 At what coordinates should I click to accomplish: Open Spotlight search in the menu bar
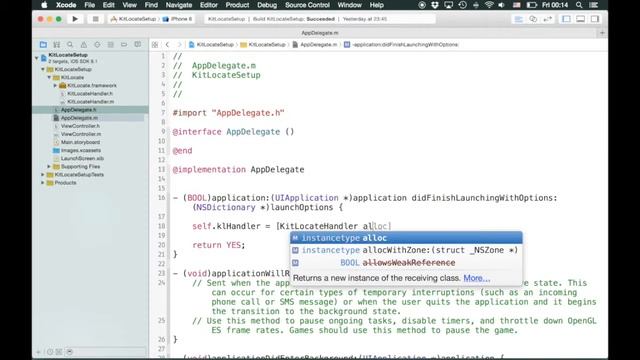[579, 5]
